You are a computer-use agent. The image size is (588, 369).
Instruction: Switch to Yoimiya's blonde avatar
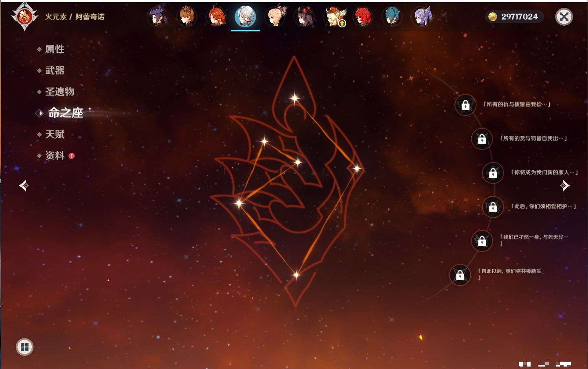275,17
